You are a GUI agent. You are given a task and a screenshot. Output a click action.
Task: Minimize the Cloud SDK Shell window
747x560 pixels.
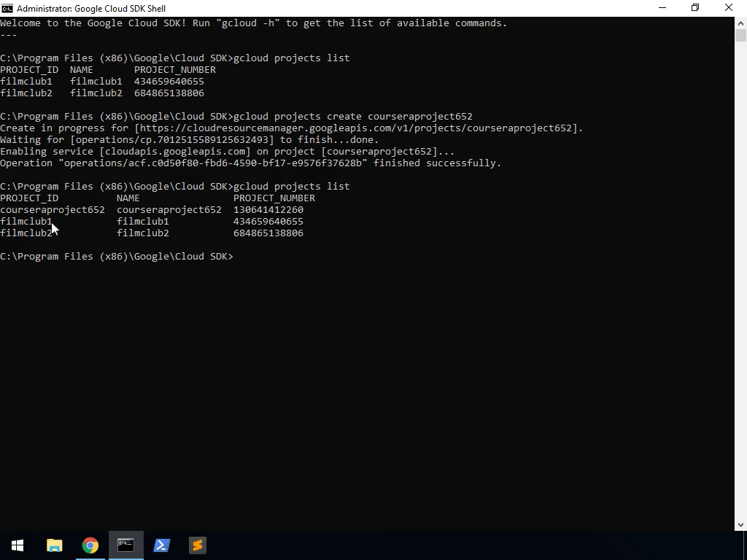coord(662,8)
